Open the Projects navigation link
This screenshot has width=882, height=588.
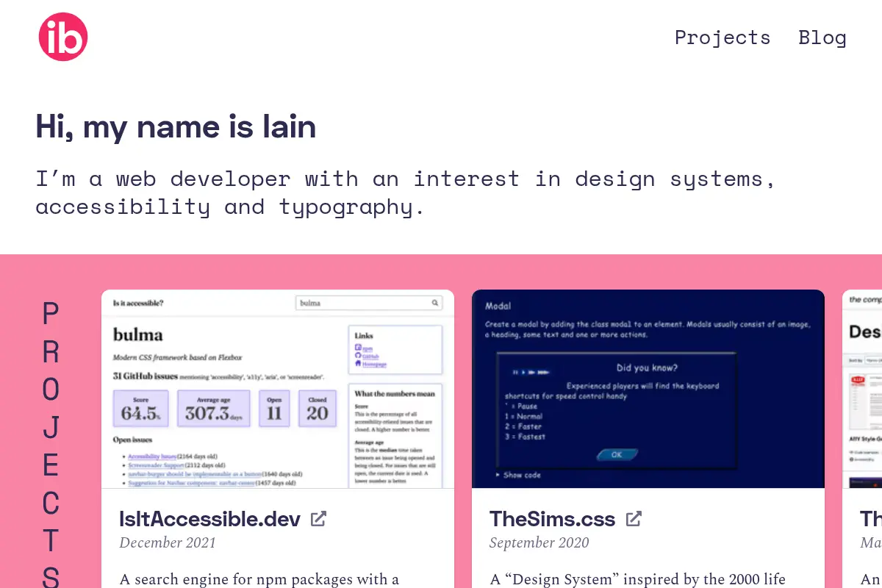(723, 37)
